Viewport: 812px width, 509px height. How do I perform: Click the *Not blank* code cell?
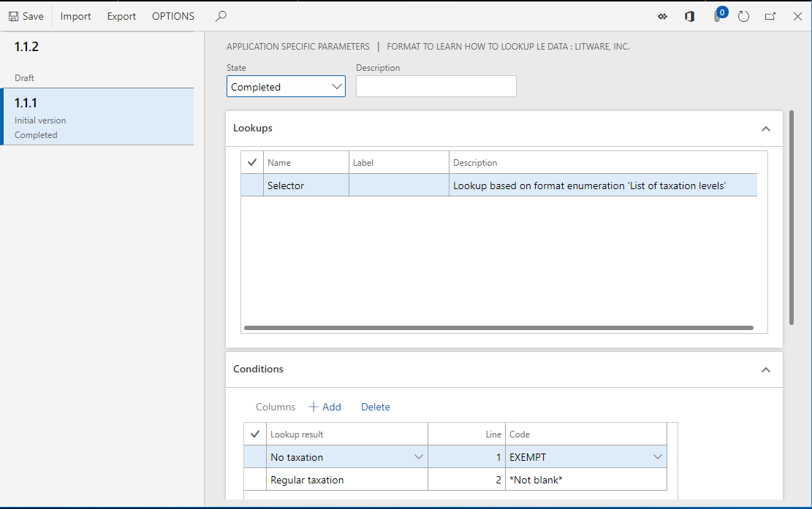coord(586,480)
